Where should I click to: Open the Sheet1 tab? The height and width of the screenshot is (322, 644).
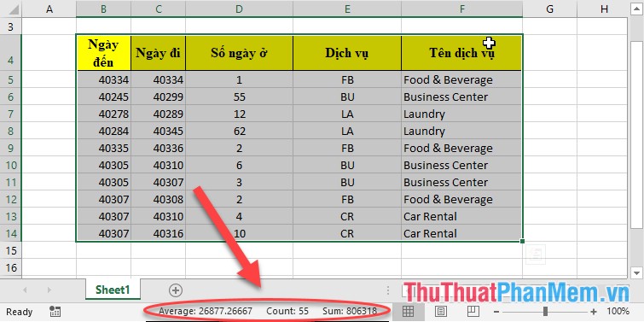tap(113, 290)
